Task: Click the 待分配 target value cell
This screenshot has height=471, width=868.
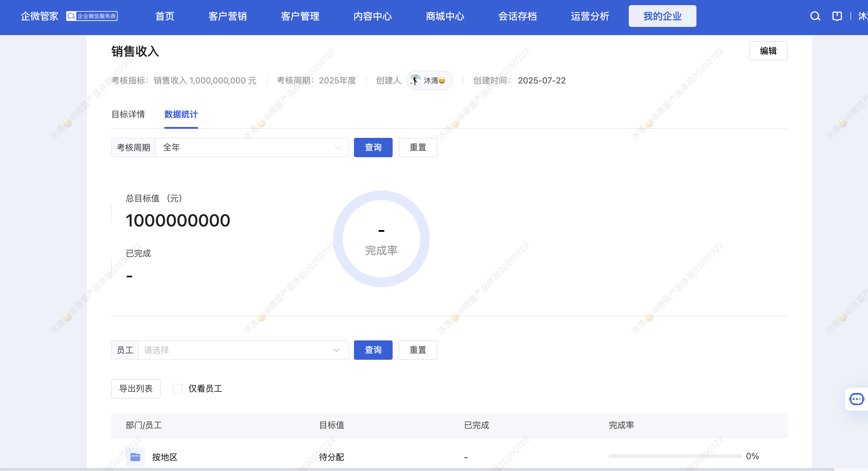Action: [x=332, y=457]
